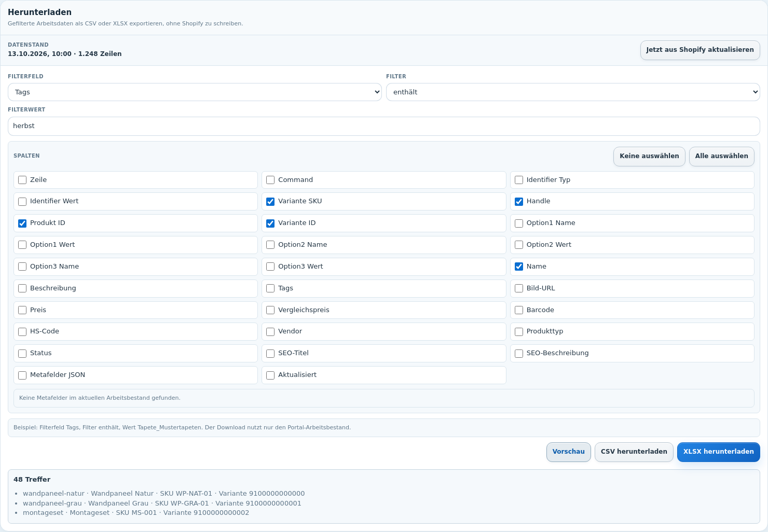
Task: Uncheck the Variante SKU checkbox
Action: [x=270, y=202]
